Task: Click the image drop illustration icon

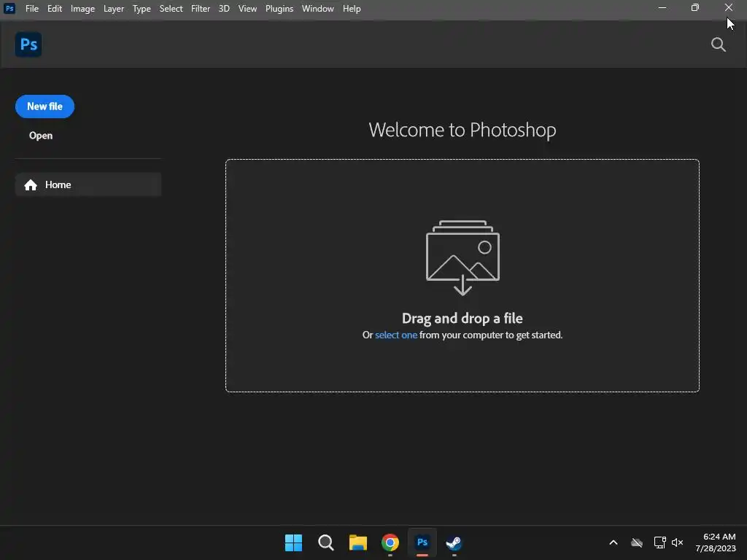Action: (x=462, y=257)
